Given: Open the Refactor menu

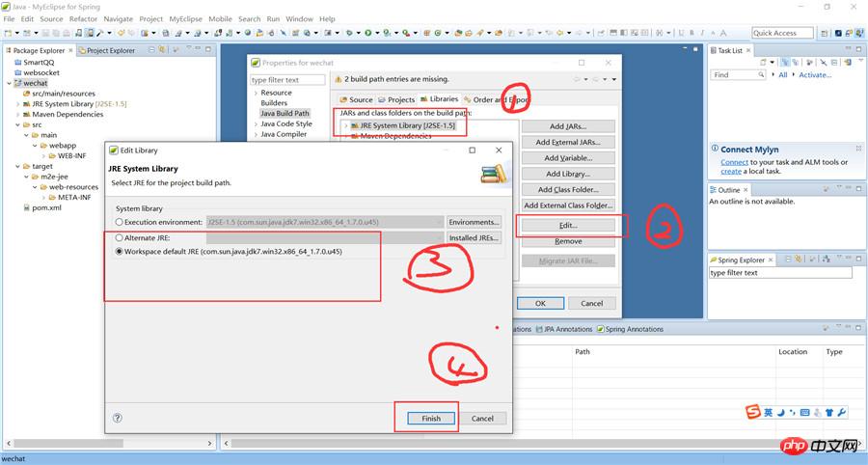Looking at the screenshot, I should (83, 19).
